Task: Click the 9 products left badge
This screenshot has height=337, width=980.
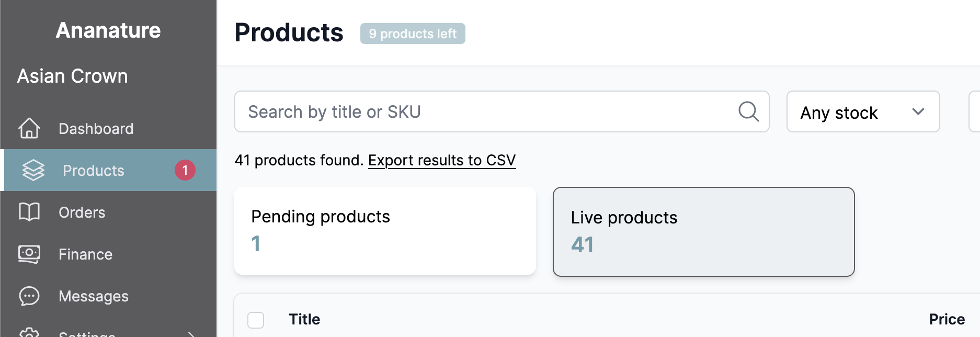Action: click(413, 33)
